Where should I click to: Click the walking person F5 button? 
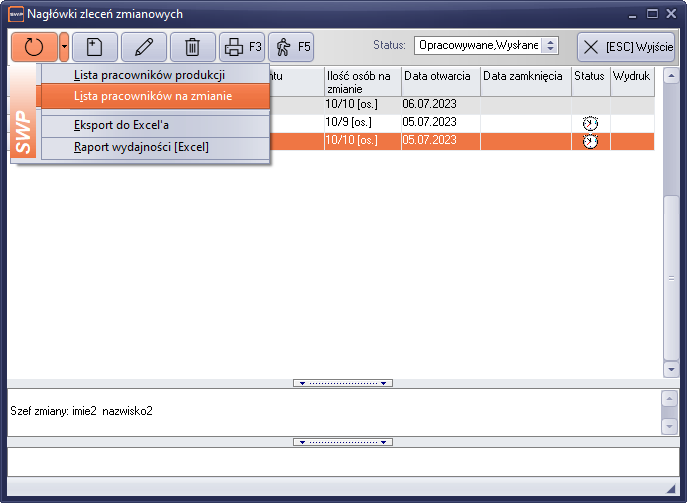291,47
